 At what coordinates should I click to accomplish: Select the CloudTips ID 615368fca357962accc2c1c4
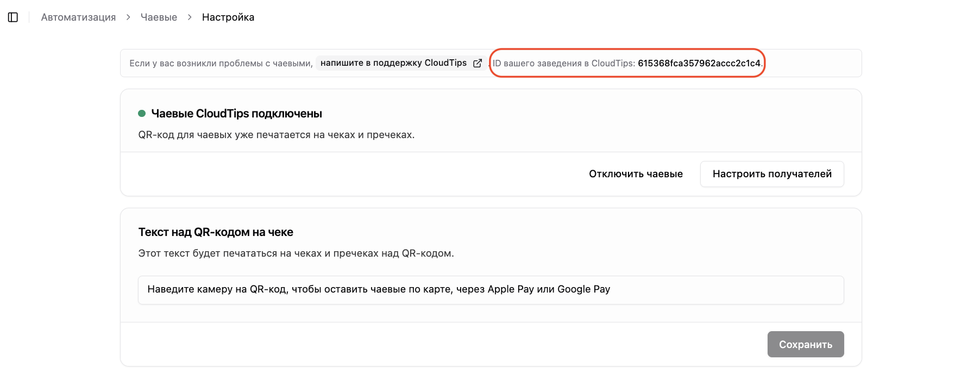699,63
